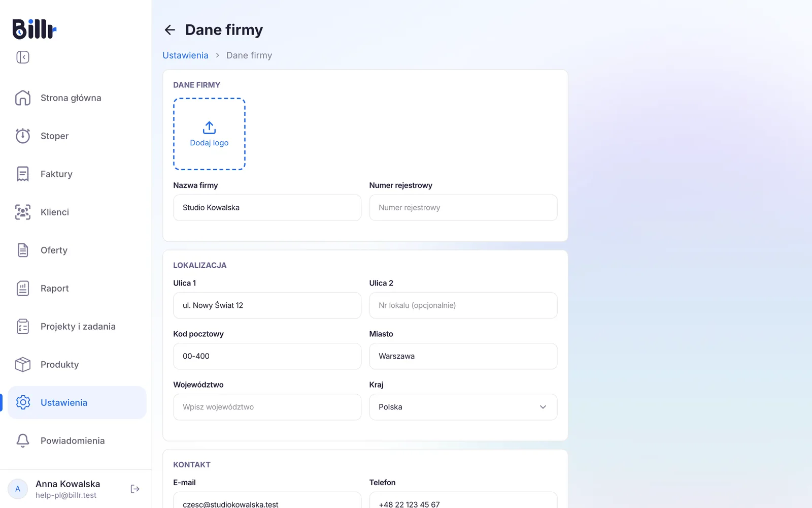Screen dimensions: 812x508
Task: Open Faktury menu item
Action: (x=77, y=174)
